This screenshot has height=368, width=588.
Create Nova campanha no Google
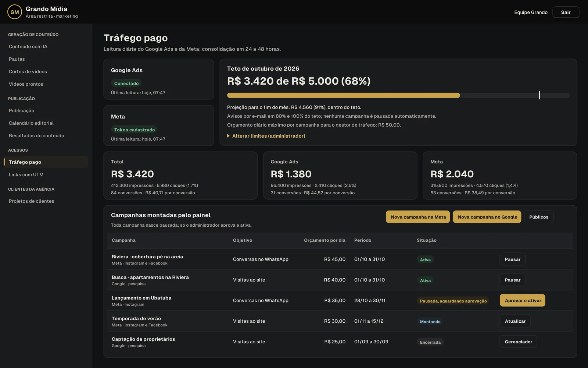pos(487,217)
